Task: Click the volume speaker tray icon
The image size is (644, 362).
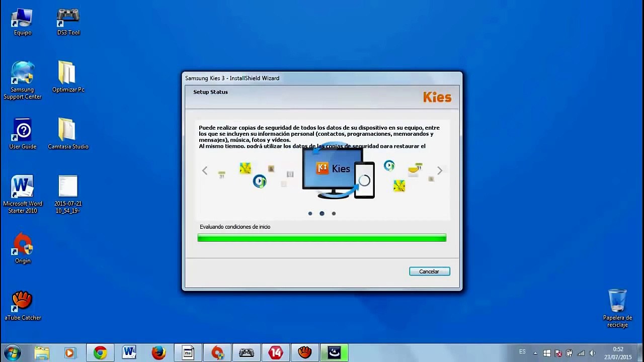Action: pyautogui.click(x=592, y=353)
